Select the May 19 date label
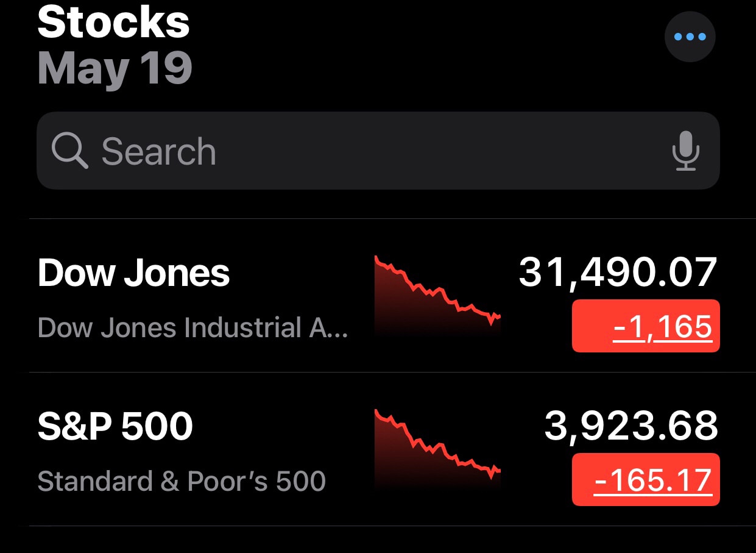 click(x=115, y=68)
